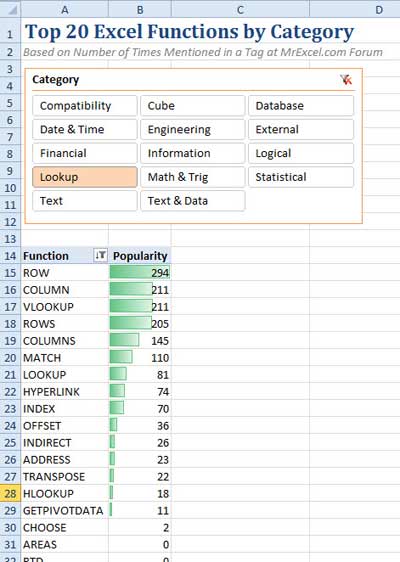The width and height of the screenshot is (400, 562).
Task: Open the Function column sort filter dropdown
Action: point(100,256)
